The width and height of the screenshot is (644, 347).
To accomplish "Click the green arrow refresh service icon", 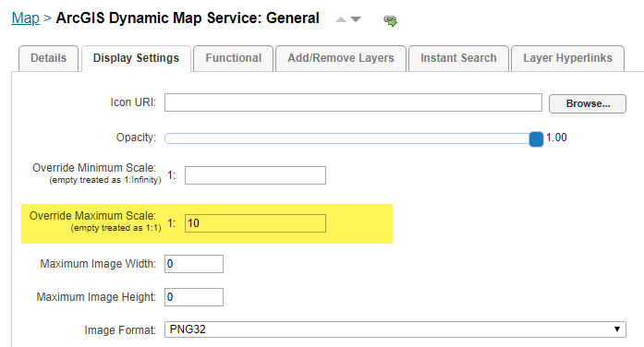I will tap(390, 20).
